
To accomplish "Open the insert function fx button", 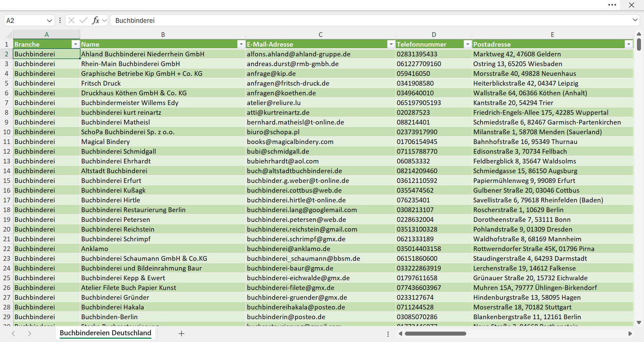I will pos(96,20).
